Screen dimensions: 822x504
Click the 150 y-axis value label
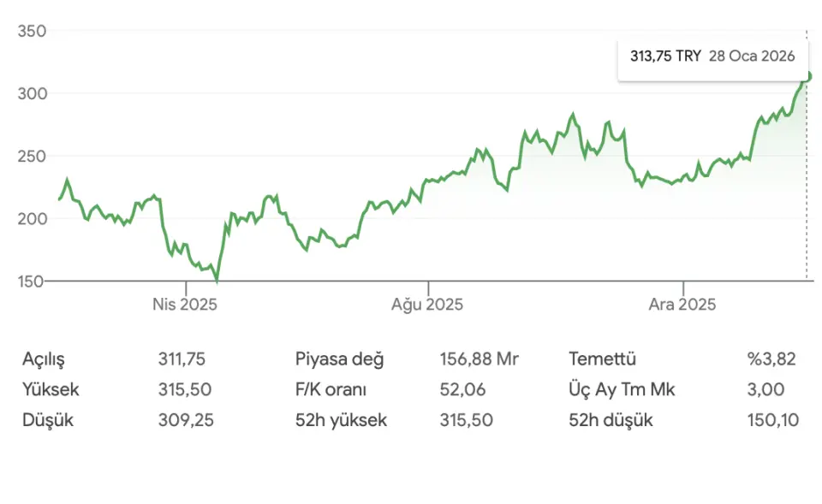(32, 281)
